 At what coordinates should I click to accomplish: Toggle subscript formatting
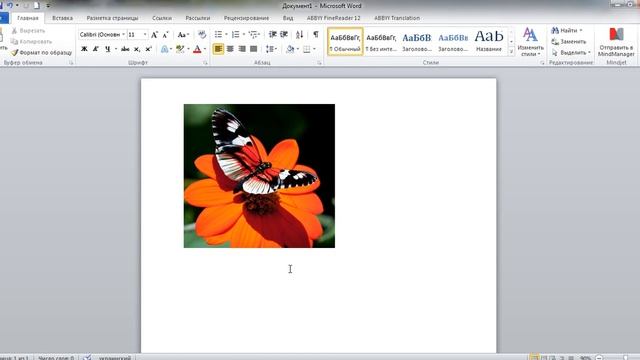tap(137, 49)
